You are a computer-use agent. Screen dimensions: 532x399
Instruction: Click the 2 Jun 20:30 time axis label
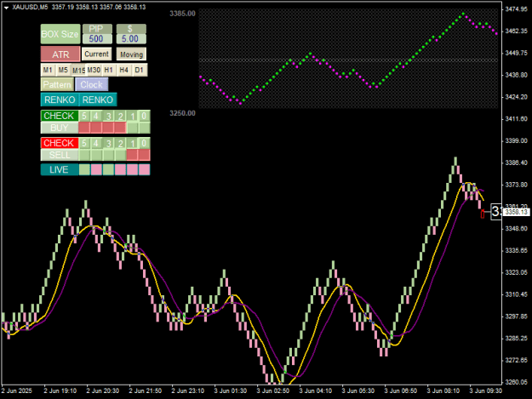103,390
